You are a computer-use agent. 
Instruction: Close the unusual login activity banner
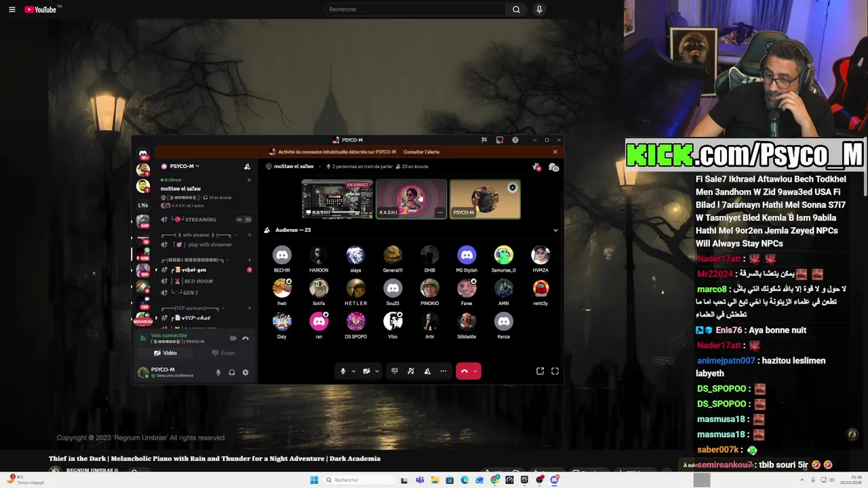coord(555,152)
